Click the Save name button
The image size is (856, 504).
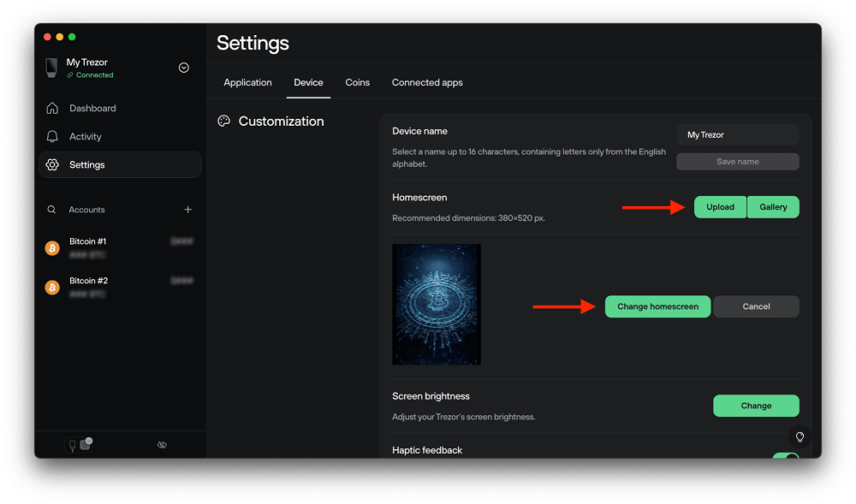[x=738, y=162]
